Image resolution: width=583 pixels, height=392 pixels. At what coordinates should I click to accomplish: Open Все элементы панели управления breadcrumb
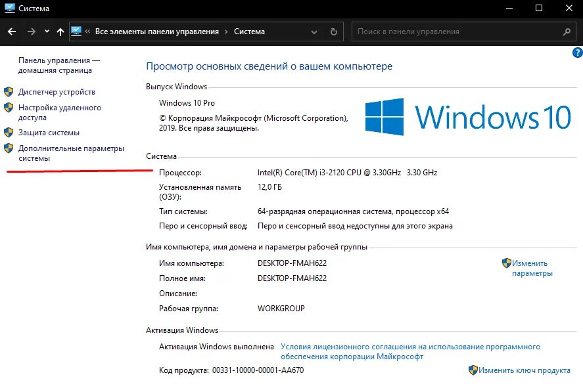[x=157, y=32]
